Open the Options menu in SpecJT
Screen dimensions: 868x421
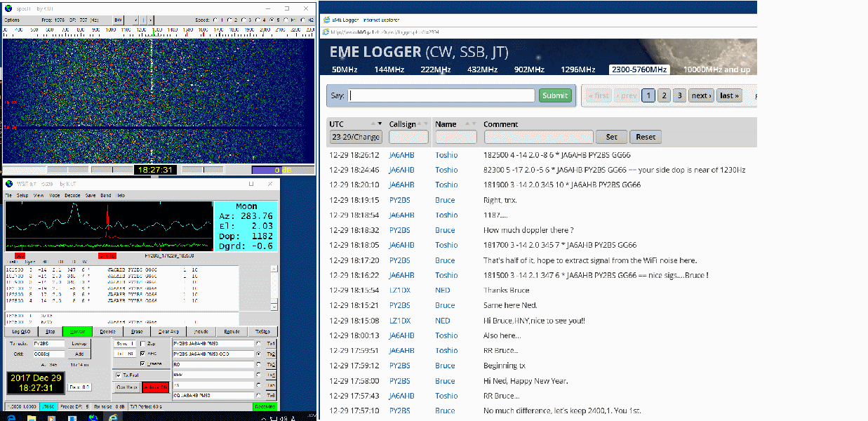pyautogui.click(x=12, y=20)
